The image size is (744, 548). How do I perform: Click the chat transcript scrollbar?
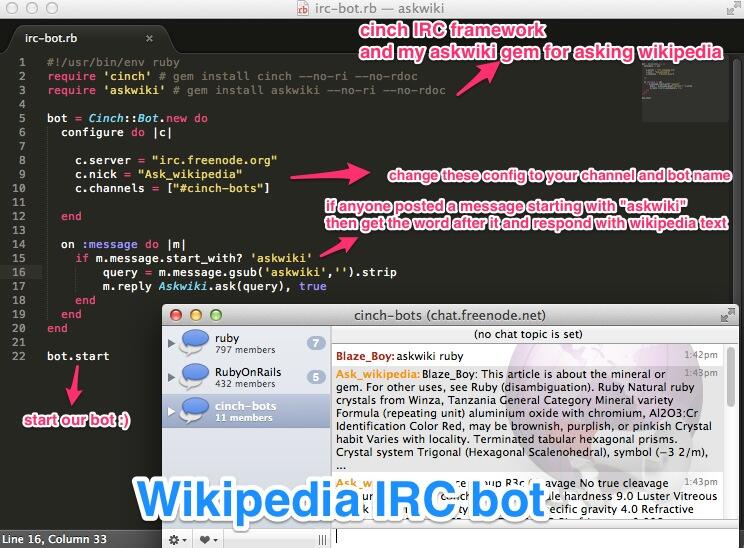coord(731,377)
